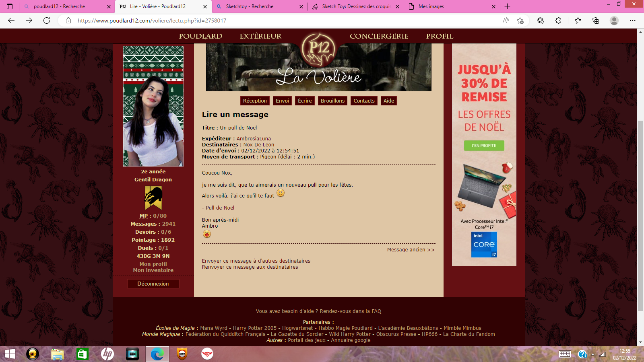Reload the current page
The height and width of the screenshot is (362, 644).
(x=47, y=21)
